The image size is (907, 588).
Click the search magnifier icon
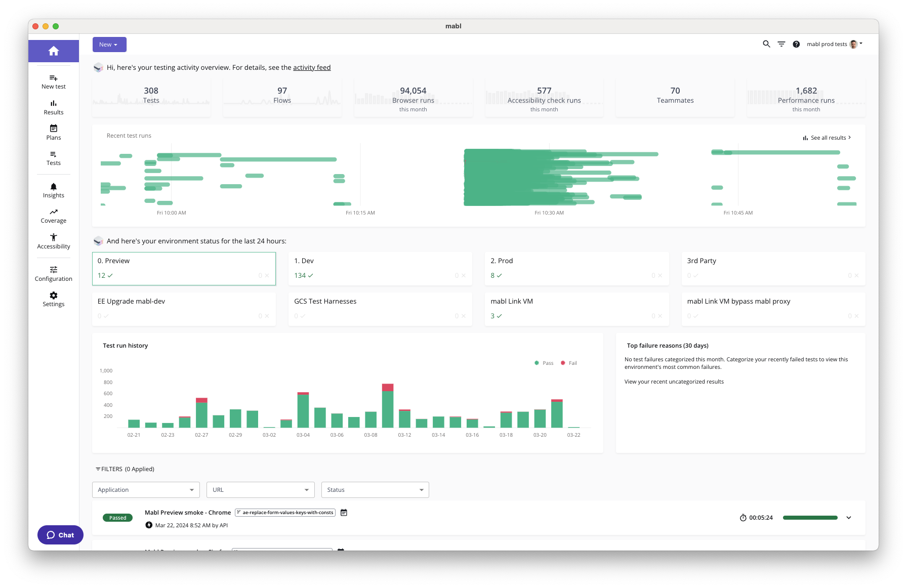[766, 44]
